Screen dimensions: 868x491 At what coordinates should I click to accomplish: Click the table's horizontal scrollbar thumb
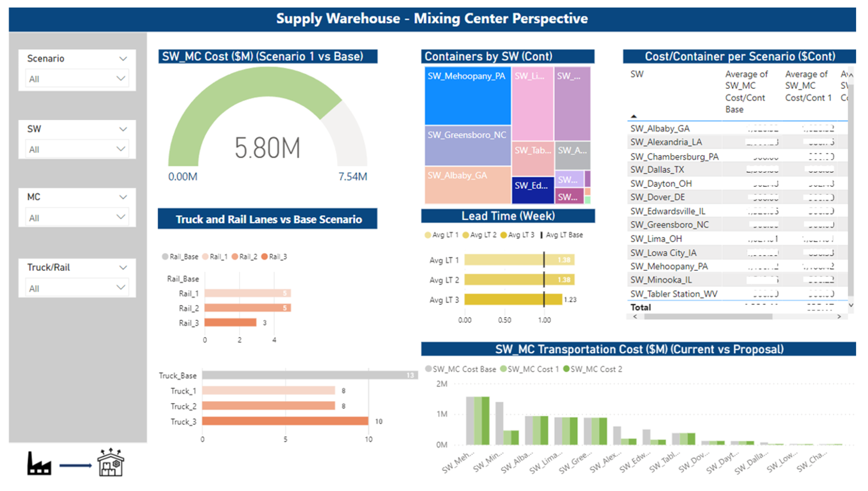708,317
